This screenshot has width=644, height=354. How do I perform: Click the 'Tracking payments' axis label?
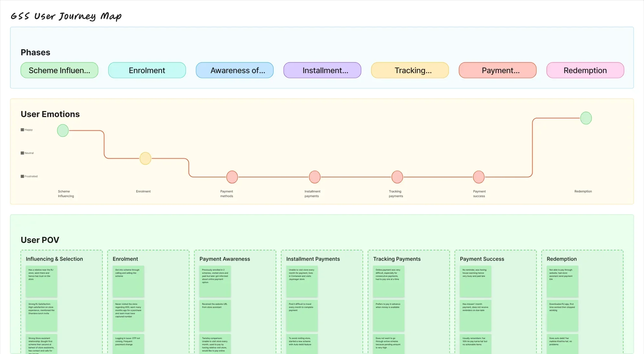coord(396,194)
